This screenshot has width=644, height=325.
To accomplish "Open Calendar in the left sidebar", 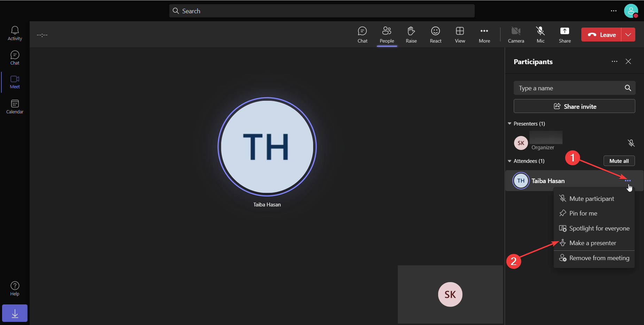I will tap(15, 107).
